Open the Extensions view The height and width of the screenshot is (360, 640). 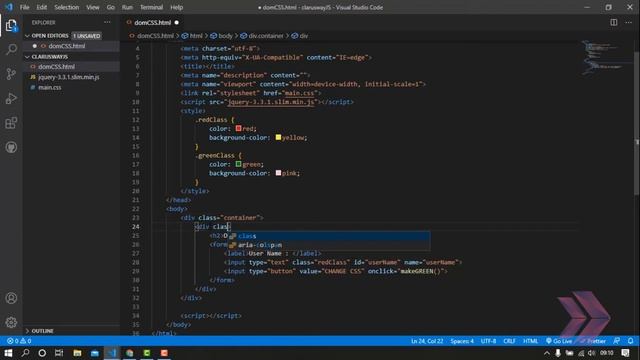click(x=11, y=123)
